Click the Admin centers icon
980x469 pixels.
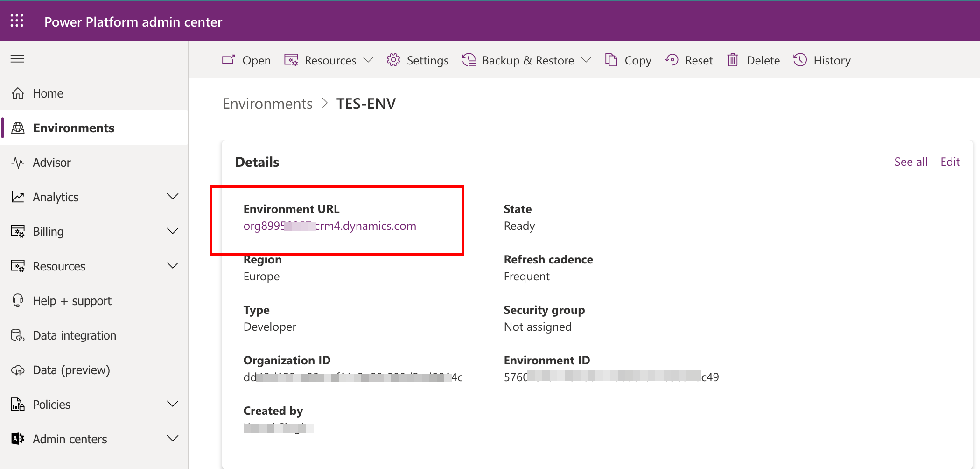(18, 439)
